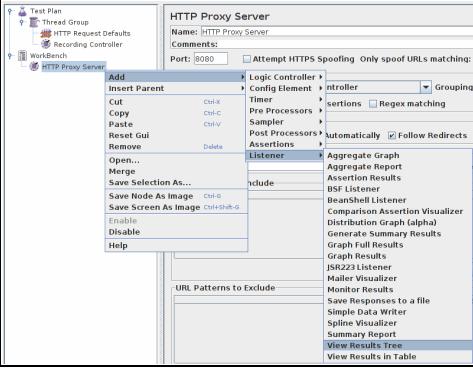Viewport: 473px width, 369px height.
Task: Expand the Logic Controller submenu
Action: tap(285, 77)
